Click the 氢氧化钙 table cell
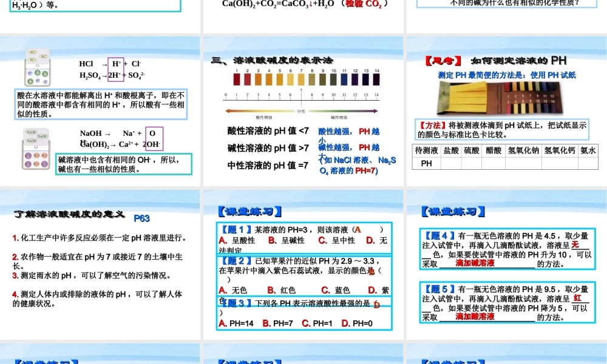 [x=560, y=150]
